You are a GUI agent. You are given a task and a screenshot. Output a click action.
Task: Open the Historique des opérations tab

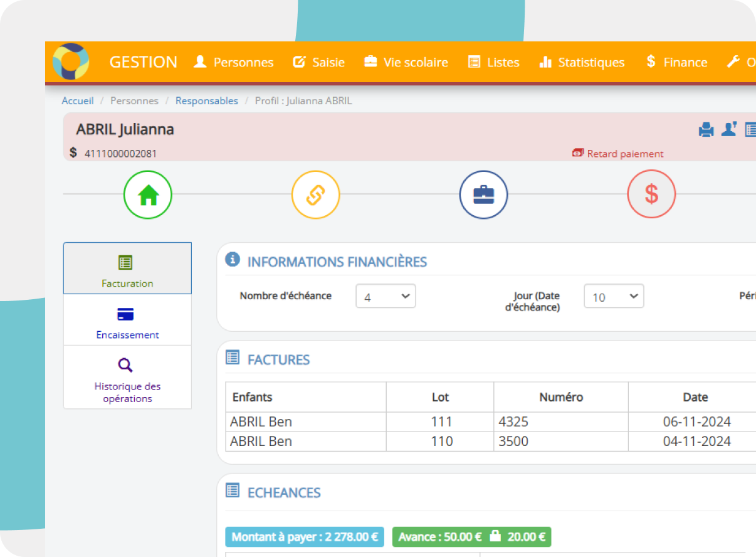point(127,378)
